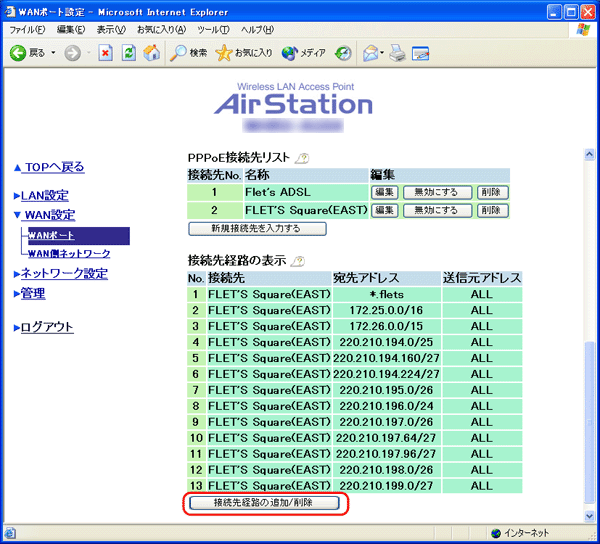Viewport: 600px width, 544px height.
Task: Refresh the page with the green arrows icon
Action: pos(129,53)
